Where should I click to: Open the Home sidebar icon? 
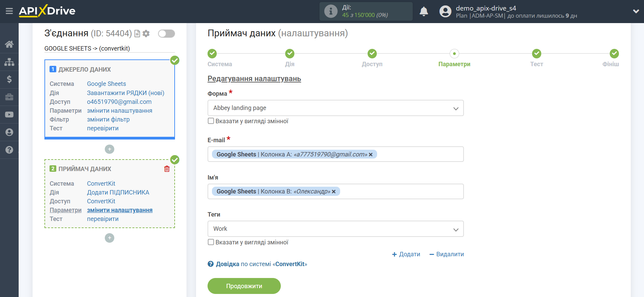click(9, 44)
